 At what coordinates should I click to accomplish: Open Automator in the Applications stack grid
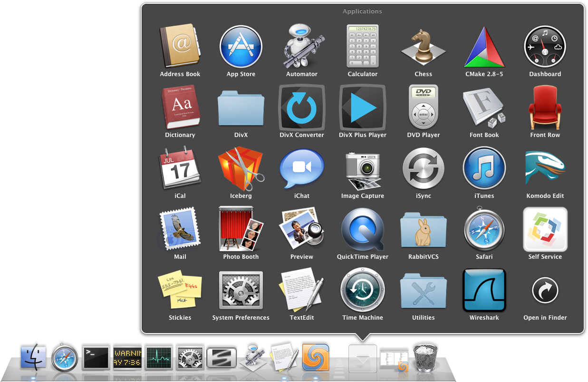tap(302, 47)
